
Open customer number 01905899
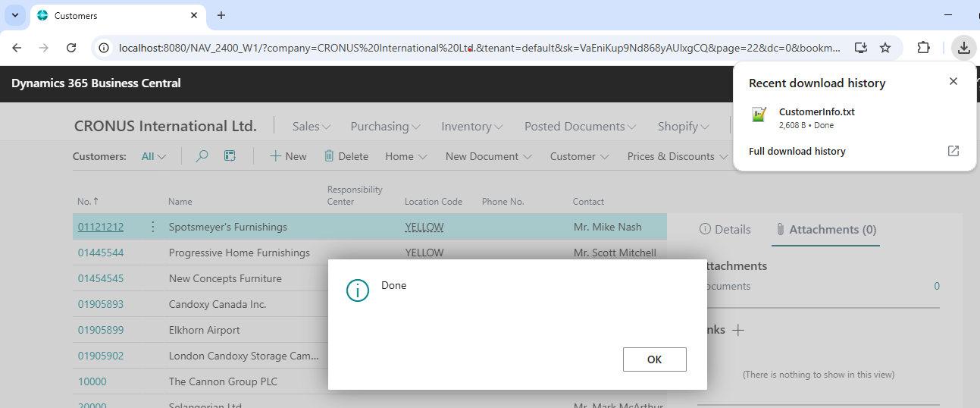(x=101, y=330)
